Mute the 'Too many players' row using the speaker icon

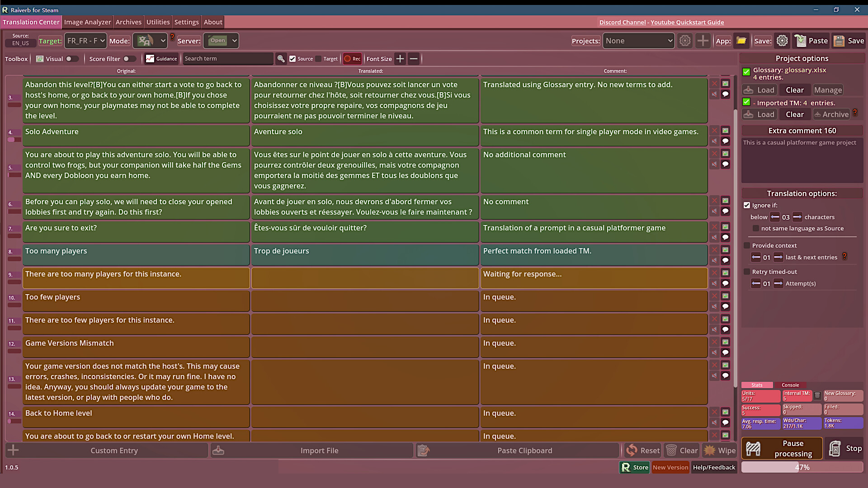(714, 261)
